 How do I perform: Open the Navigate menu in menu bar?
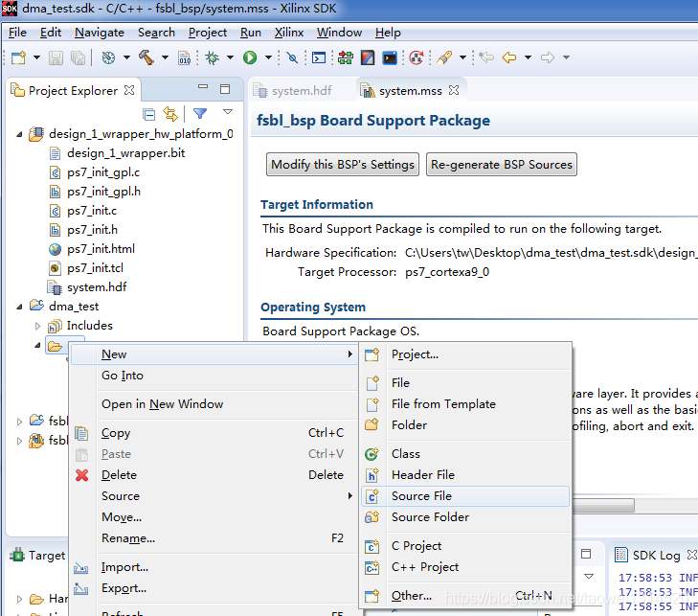100,33
